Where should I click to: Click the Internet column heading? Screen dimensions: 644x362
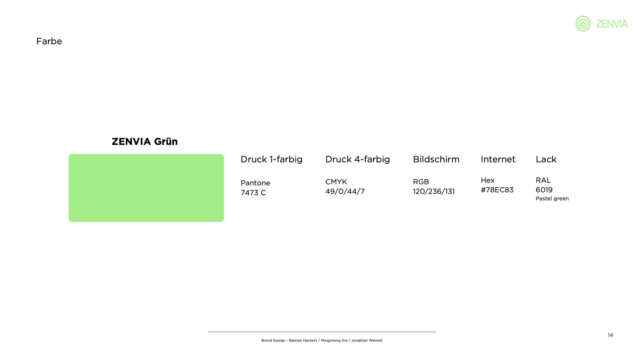click(498, 159)
